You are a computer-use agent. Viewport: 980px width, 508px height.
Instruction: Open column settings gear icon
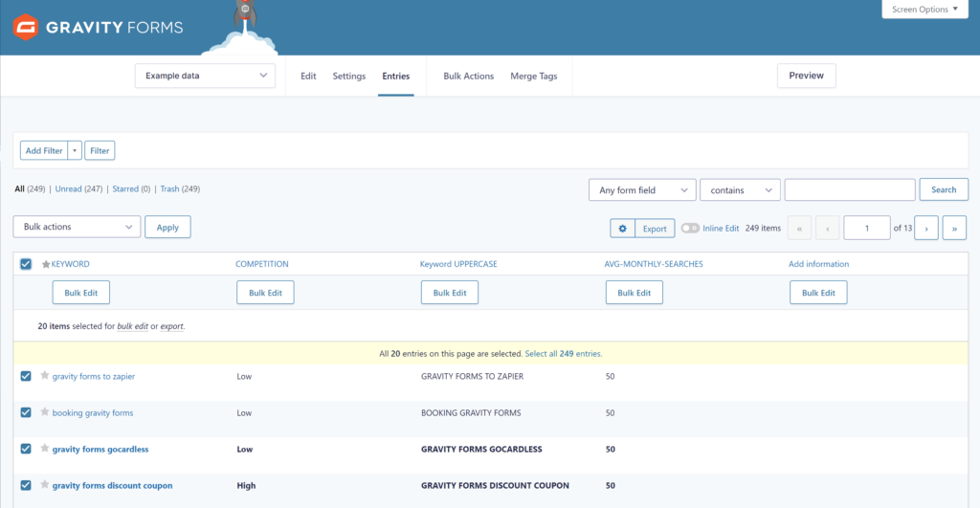[x=622, y=229]
